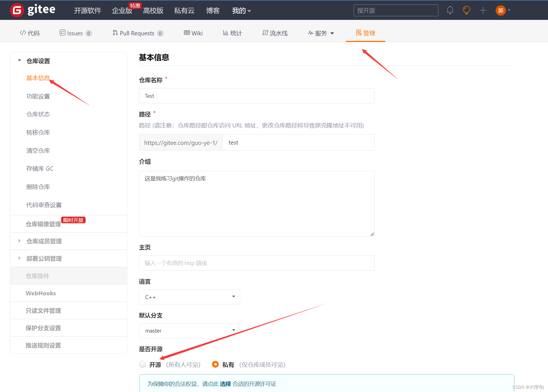
Task: Open WebHooks in the sidebar
Action: pos(41,293)
